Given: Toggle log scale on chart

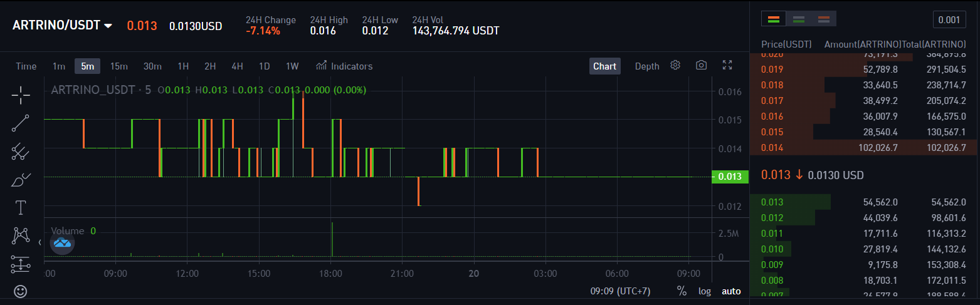Looking at the screenshot, I should pyautogui.click(x=705, y=291).
